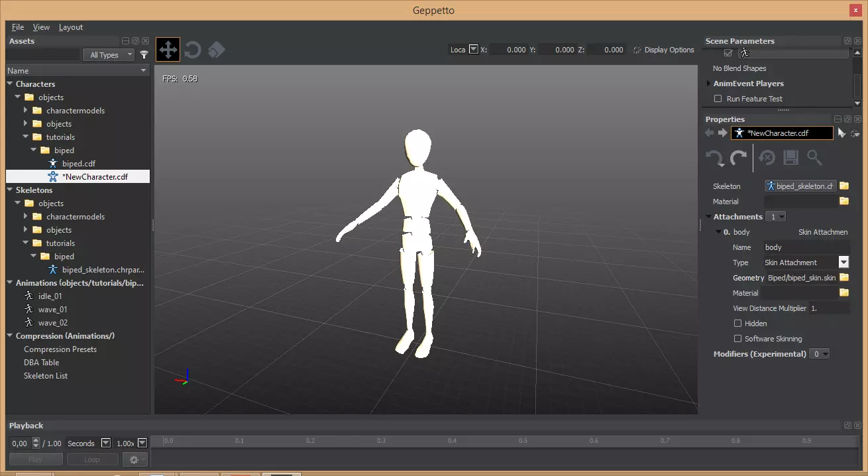Enable the Hidden checkbox
This screenshot has height=476, width=868.
737,324
